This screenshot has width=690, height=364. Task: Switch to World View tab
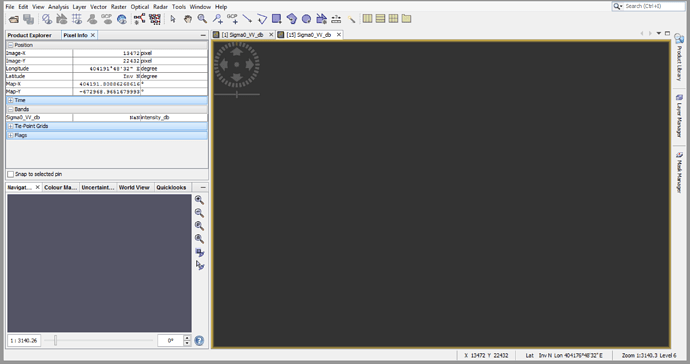(134, 188)
